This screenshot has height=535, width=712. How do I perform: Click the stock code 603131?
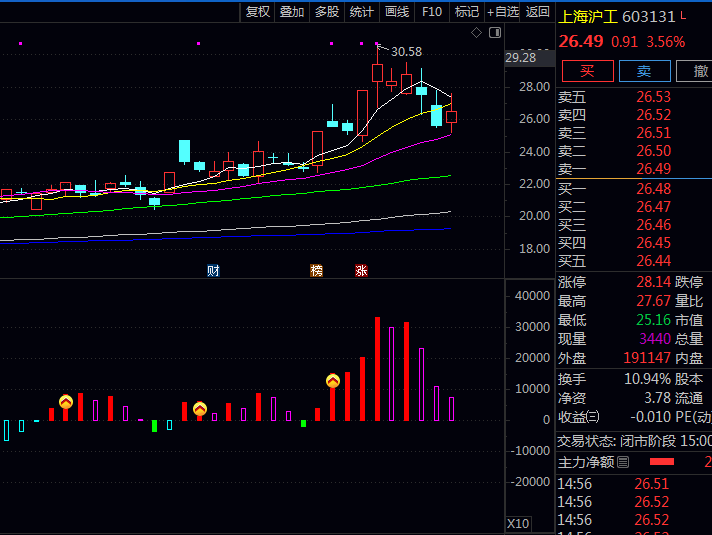[x=649, y=17]
